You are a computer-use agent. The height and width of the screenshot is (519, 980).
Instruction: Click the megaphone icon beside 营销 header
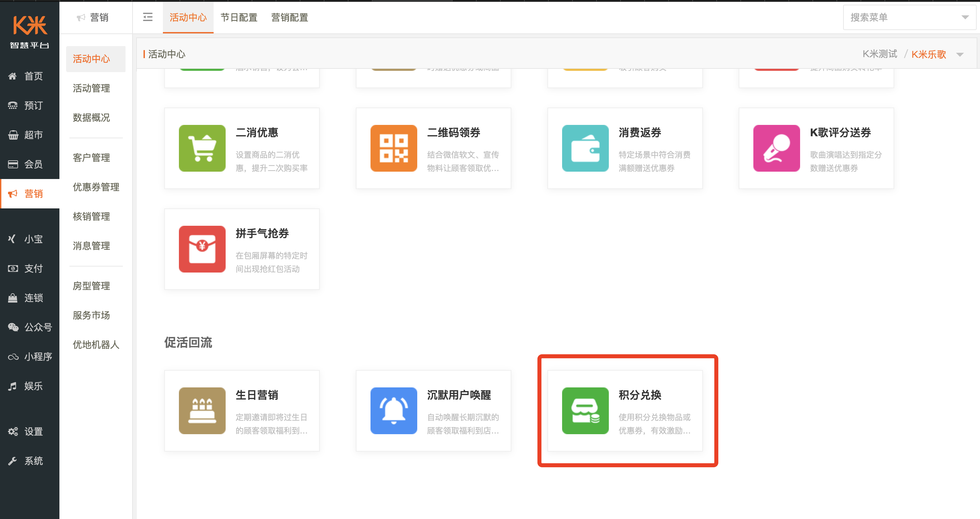tap(81, 17)
